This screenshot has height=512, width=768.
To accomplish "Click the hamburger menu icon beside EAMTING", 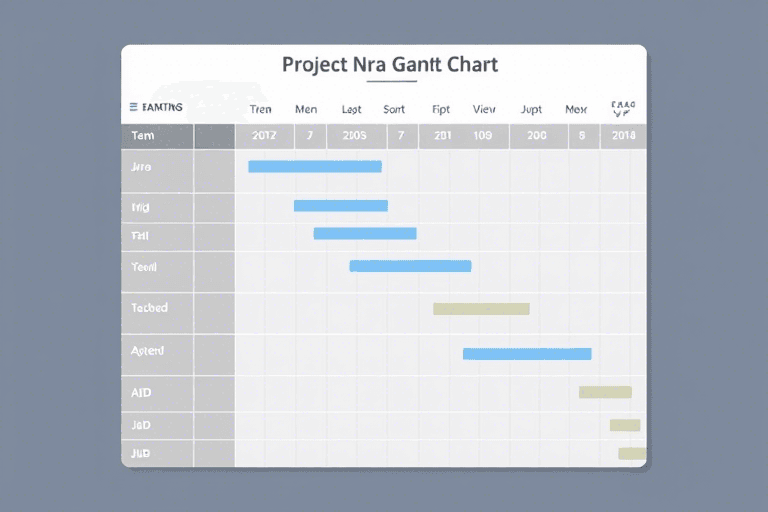I will tap(133, 107).
